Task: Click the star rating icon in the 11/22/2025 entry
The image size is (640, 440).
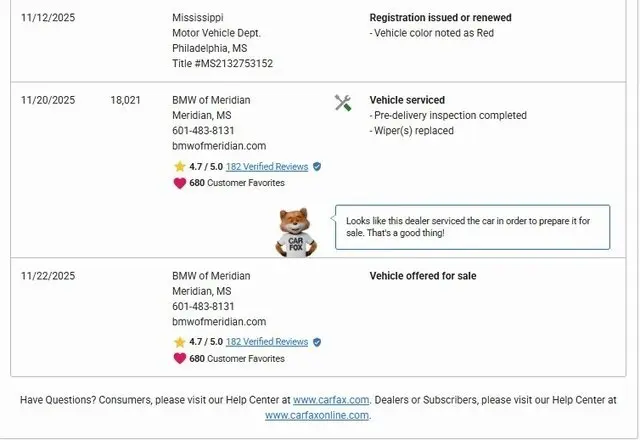Action: [179, 342]
